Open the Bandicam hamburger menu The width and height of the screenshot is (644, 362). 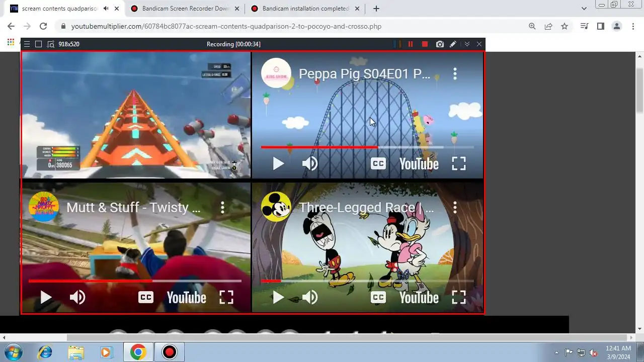[27, 44]
